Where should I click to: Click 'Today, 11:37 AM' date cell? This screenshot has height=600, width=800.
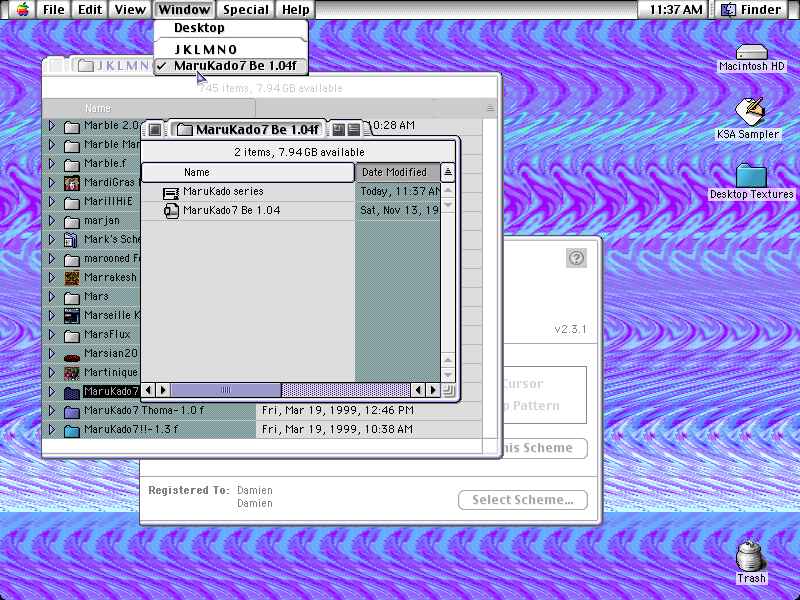(400, 191)
